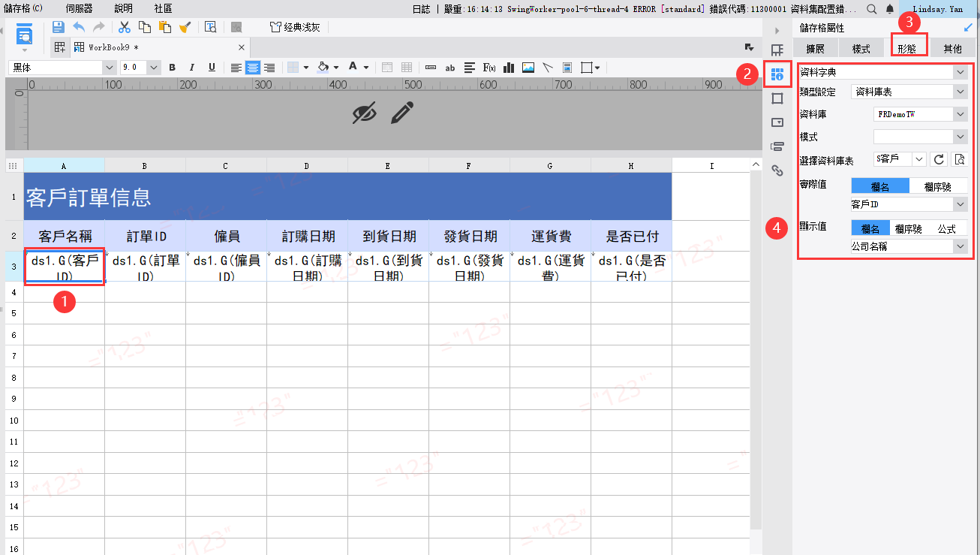Open the 公司名稱 display value dropdown
Viewport: 980px width, 555px height.
909,246
